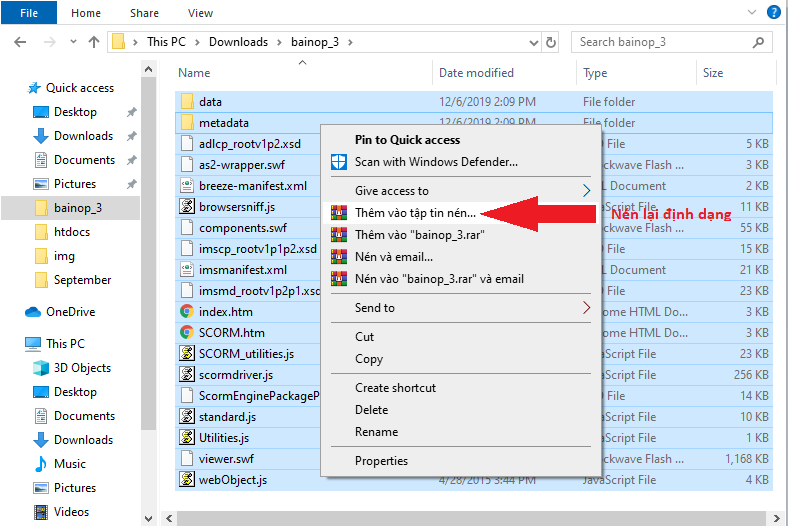788x526 pixels.
Task: Click This PC in the address path
Action: (166, 42)
